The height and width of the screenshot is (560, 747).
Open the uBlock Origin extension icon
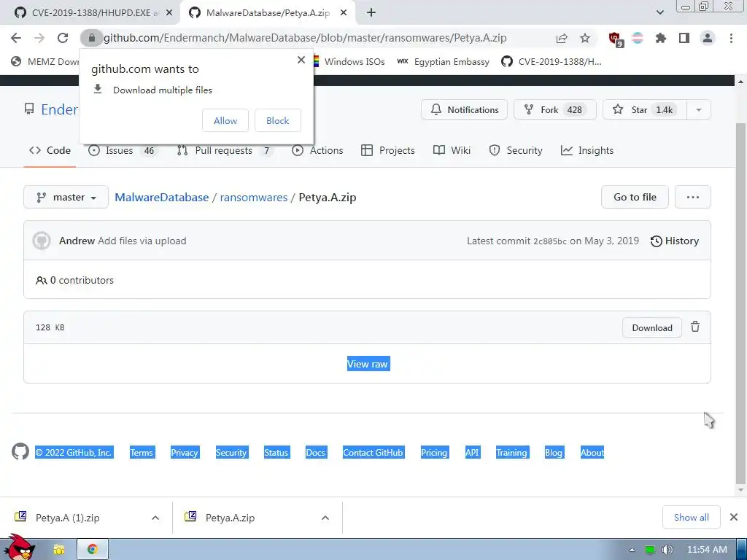616,39
